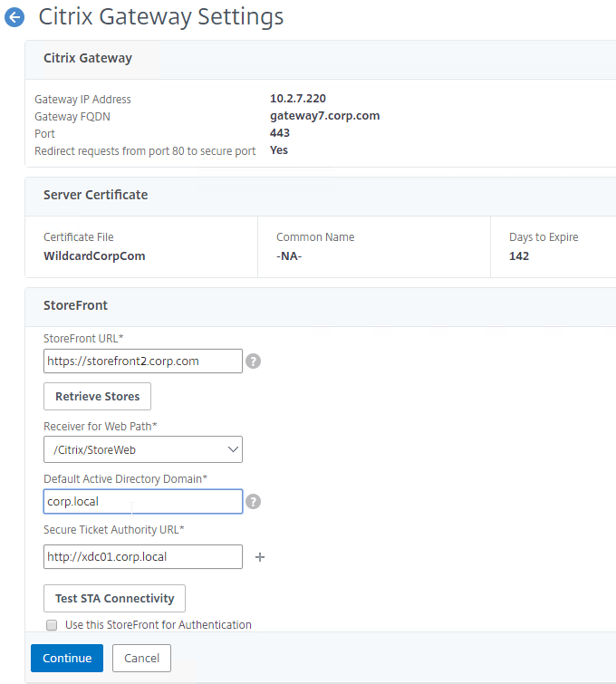Click the Common Name value -NA-
Viewport: 616px width, 684px height.
[289, 256]
